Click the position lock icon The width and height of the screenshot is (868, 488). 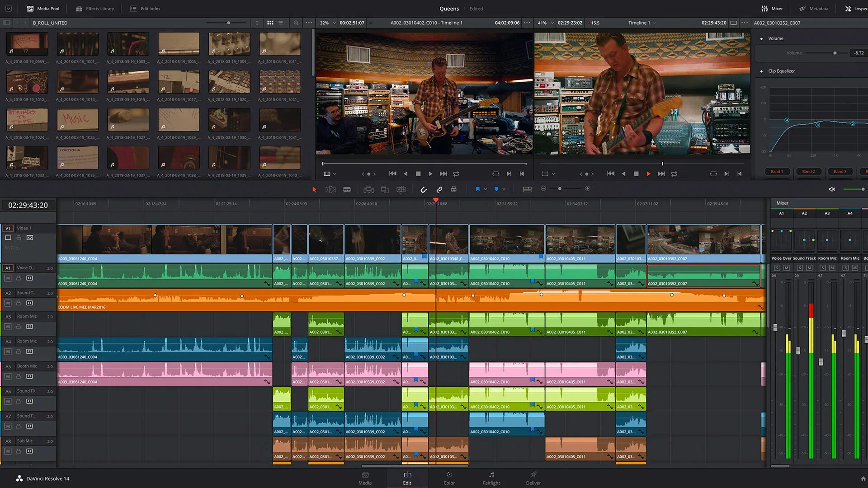pyautogui.click(x=453, y=189)
